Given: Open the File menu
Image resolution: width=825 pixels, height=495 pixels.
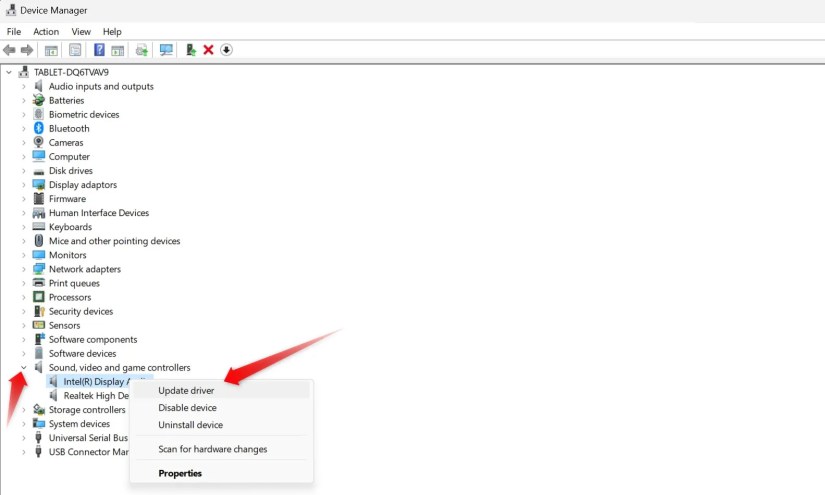Looking at the screenshot, I should point(14,32).
